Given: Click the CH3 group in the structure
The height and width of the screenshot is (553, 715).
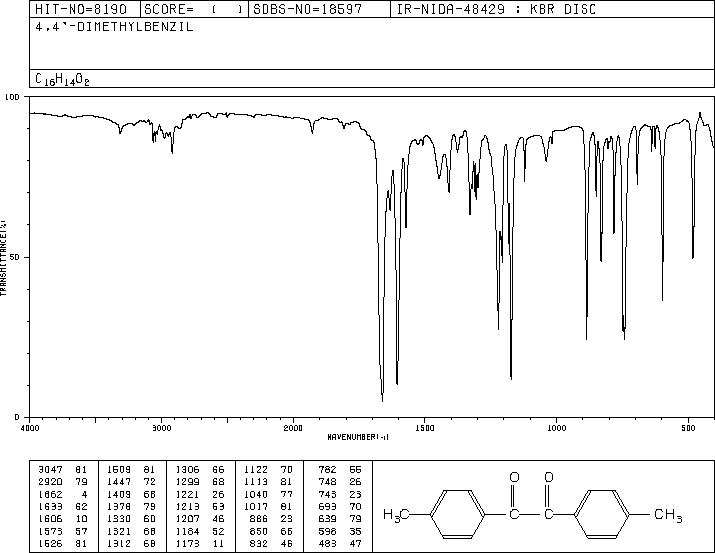Looking at the screenshot, I should click(x=668, y=515).
